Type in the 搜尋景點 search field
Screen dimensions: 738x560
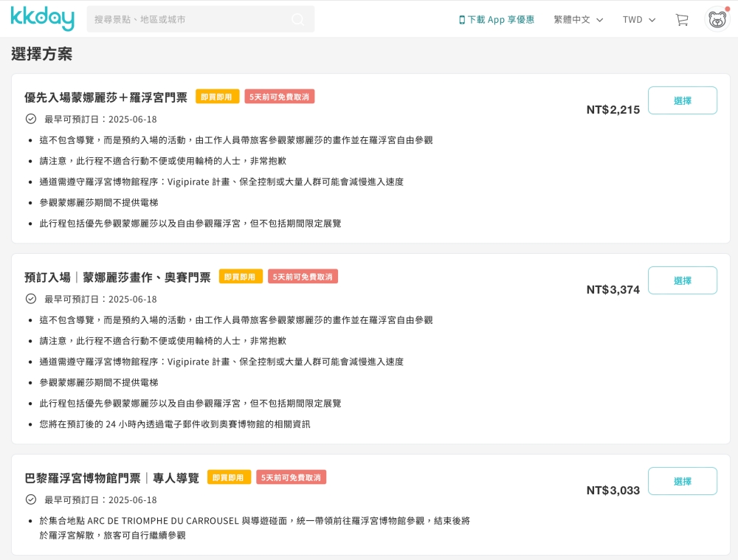click(188, 19)
